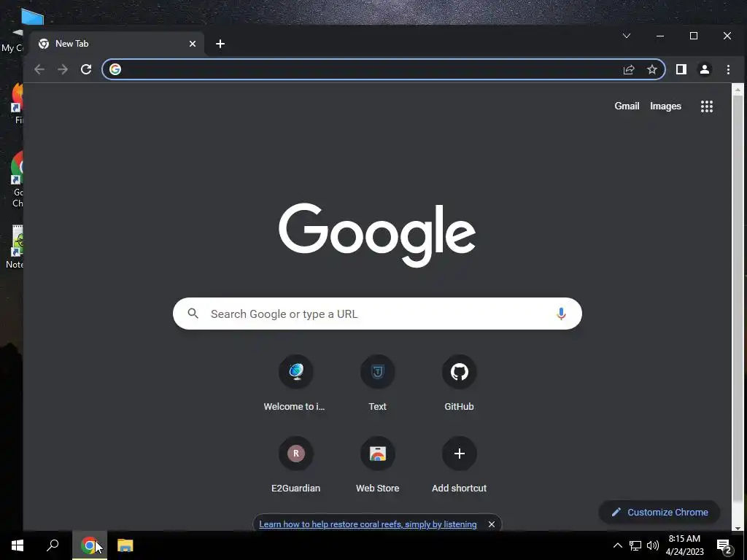Start voice search with the microphone
The width and height of the screenshot is (747, 560).
pos(561,314)
